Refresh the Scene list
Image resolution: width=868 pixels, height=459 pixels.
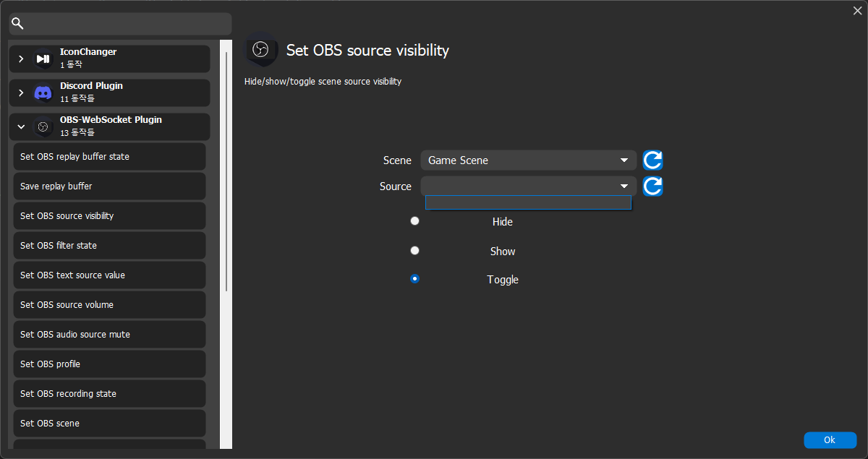[652, 160]
